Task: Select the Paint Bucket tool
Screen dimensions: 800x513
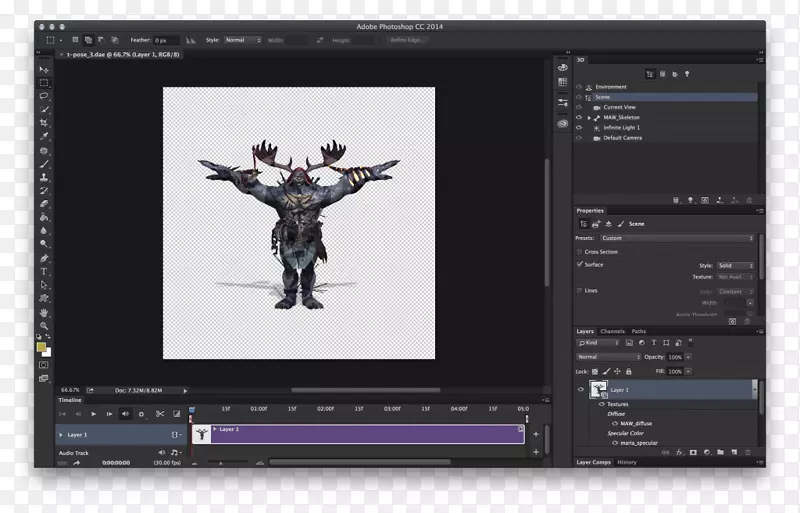Action: pyautogui.click(x=44, y=217)
